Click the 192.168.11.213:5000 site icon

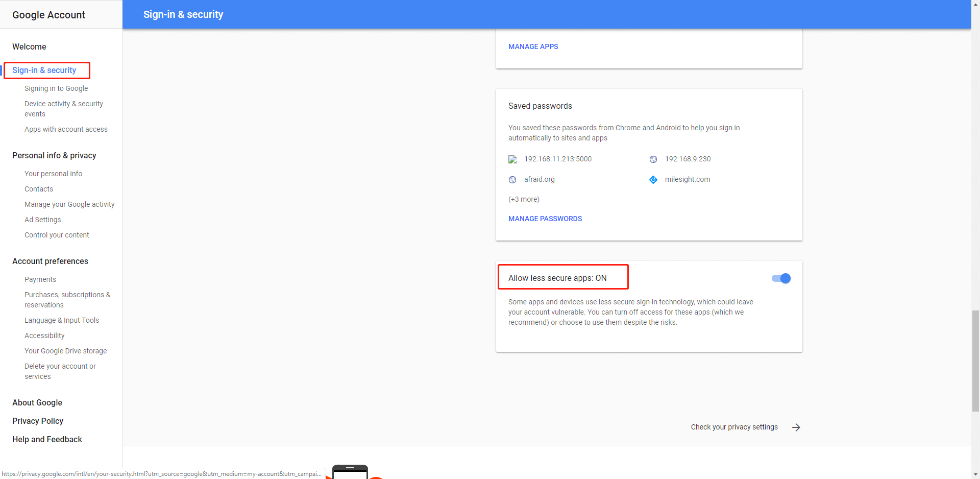click(512, 159)
